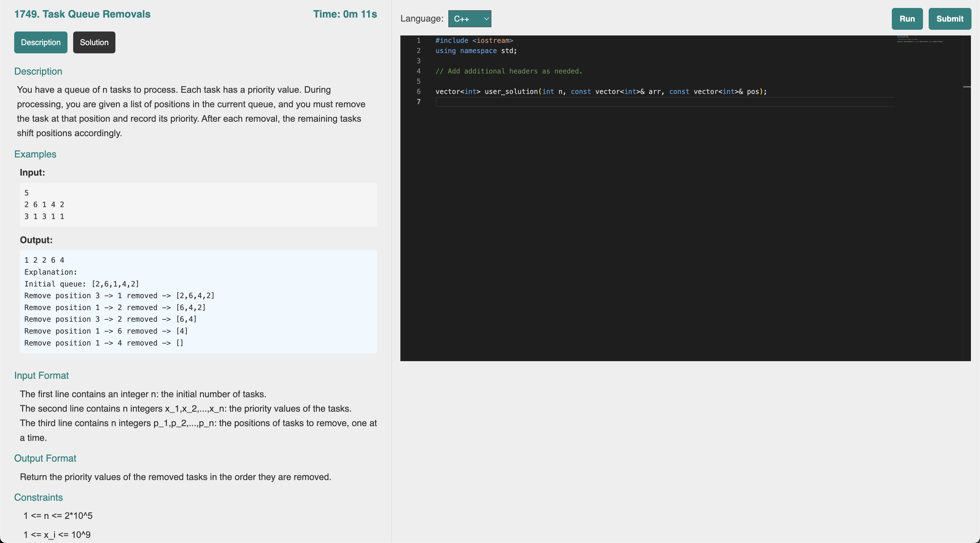The height and width of the screenshot is (543, 980).
Task: Click the Description section heading text
Action: point(38,71)
